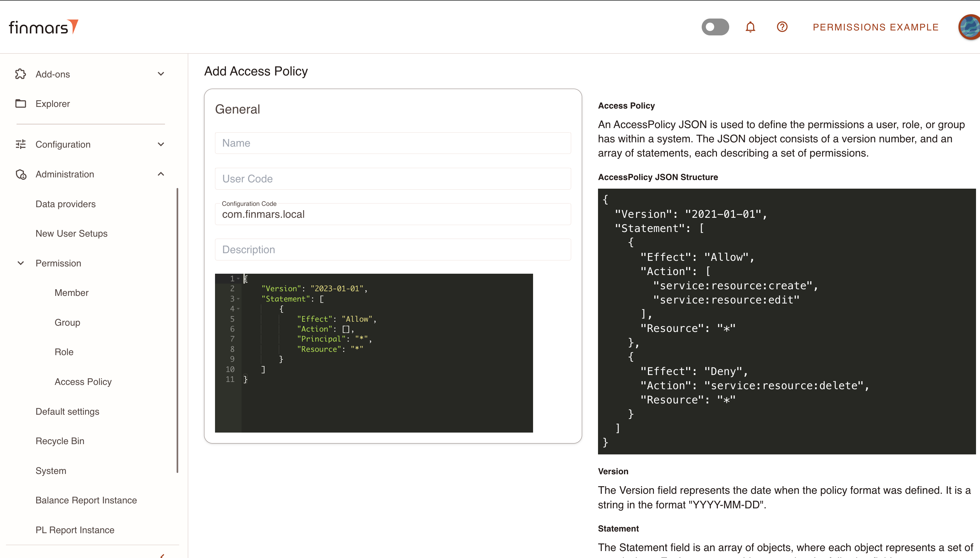The width and height of the screenshot is (980, 558).
Task: Click the Configuration sliders icon
Action: pos(21,144)
